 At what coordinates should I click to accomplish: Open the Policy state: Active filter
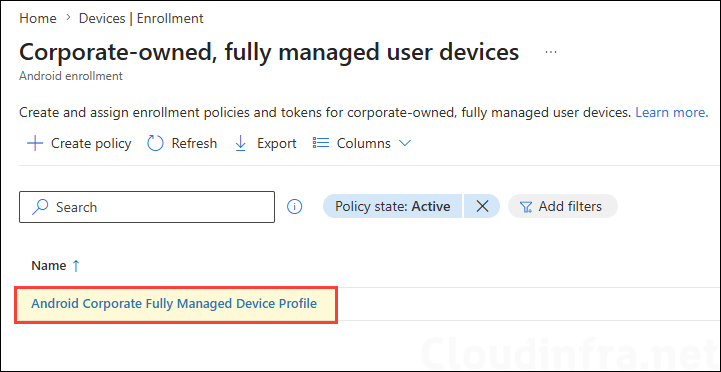pyautogui.click(x=393, y=206)
